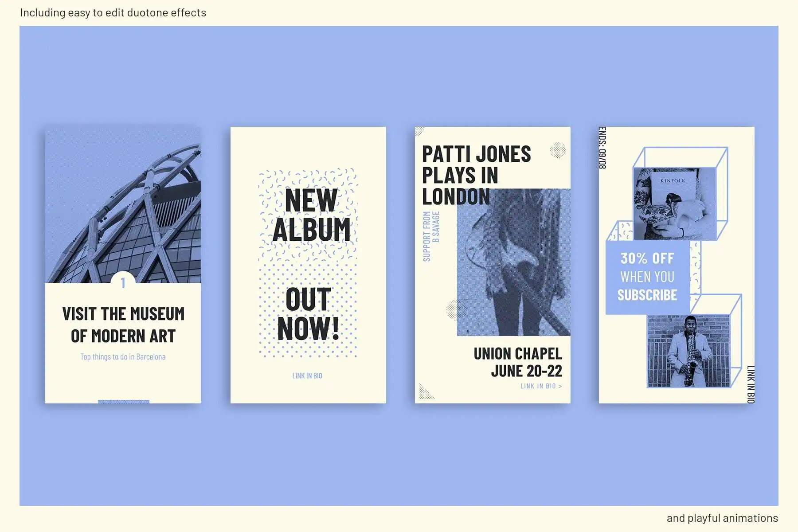Click the 'VISIT THE MUSEUM OF MODERN ART' headline
This screenshot has height=532, width=798.
123,325
